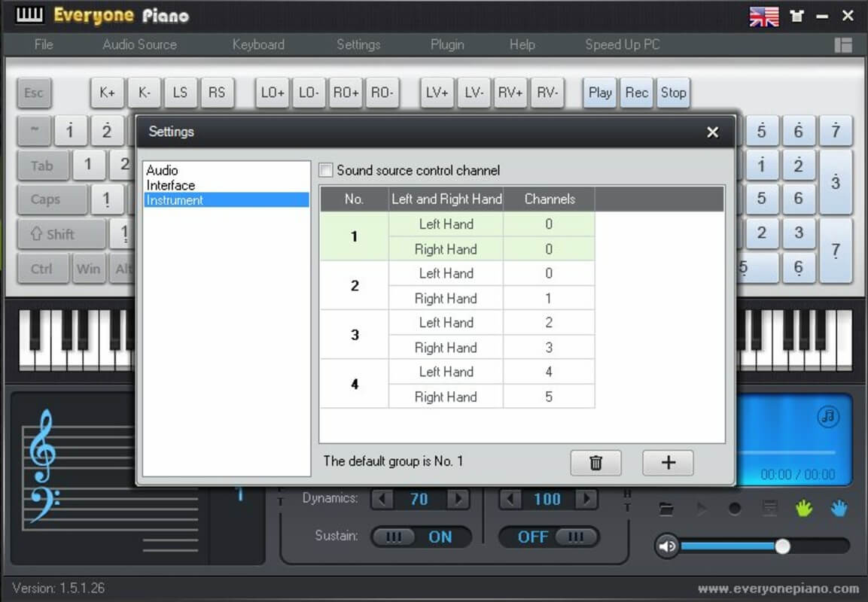Enable Sound source control channel checkbox

(x=326, y=170)
